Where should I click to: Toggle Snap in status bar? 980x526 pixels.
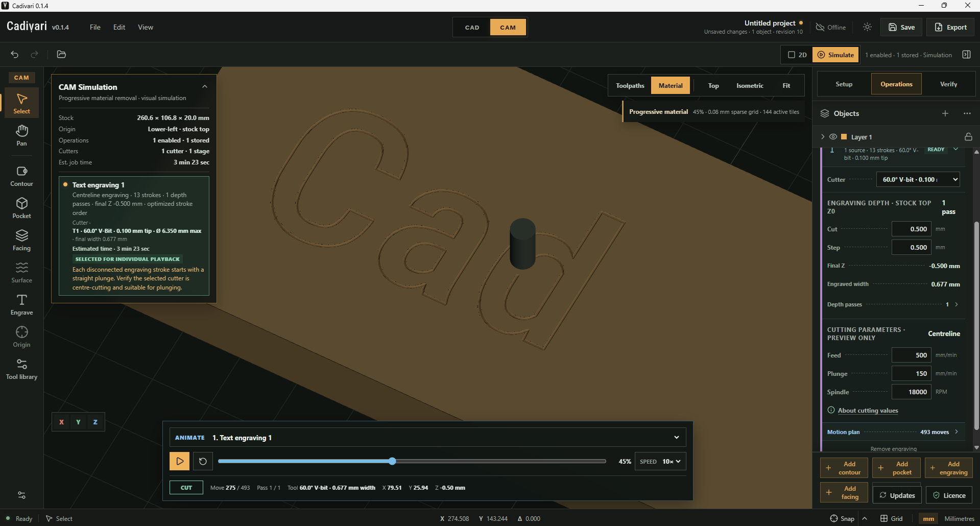[842, 518]
